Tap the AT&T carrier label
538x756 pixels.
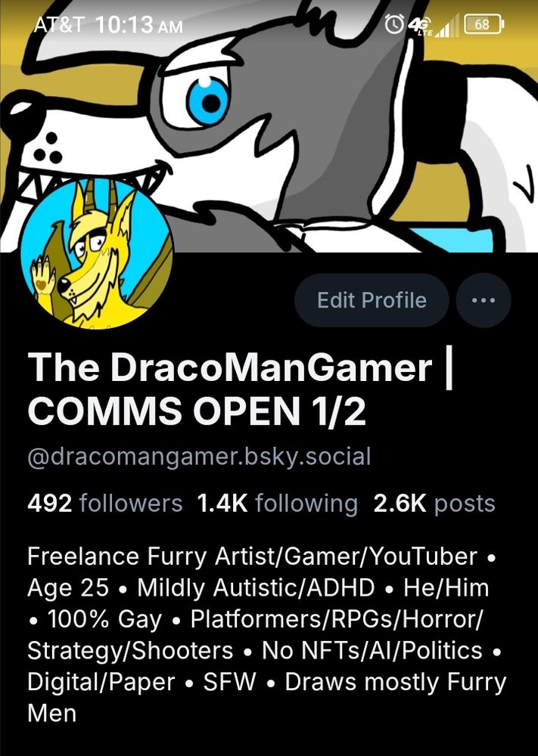tap(59, 24)
